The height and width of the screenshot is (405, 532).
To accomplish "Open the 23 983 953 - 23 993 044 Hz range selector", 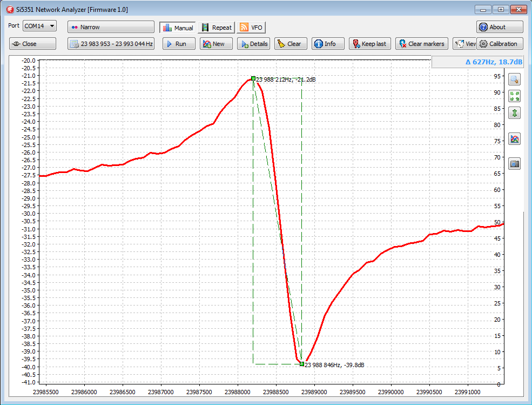I will point(111,44).
